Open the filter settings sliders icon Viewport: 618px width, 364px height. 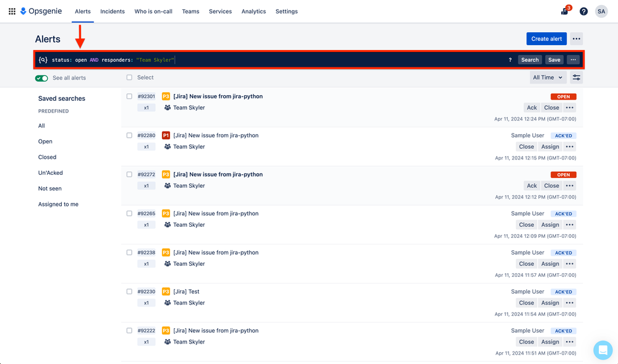pos(576,78)
